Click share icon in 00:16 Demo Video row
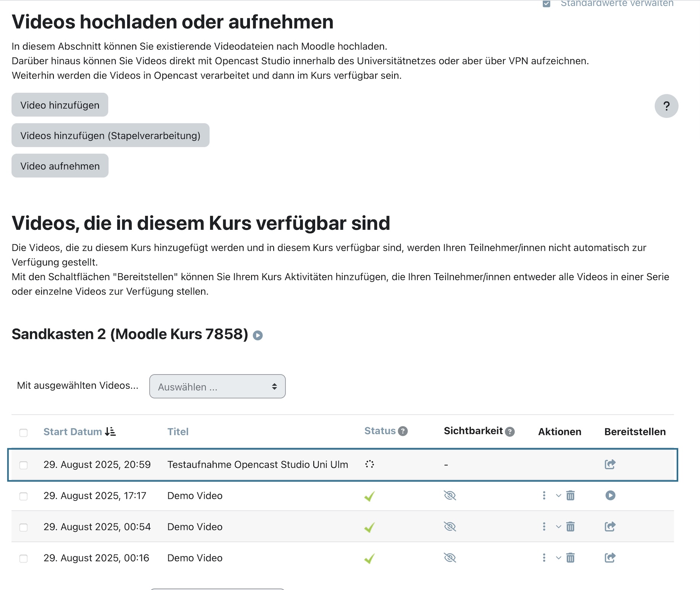The height and width of the screenshot is (590, 700). tap(610, 558)
